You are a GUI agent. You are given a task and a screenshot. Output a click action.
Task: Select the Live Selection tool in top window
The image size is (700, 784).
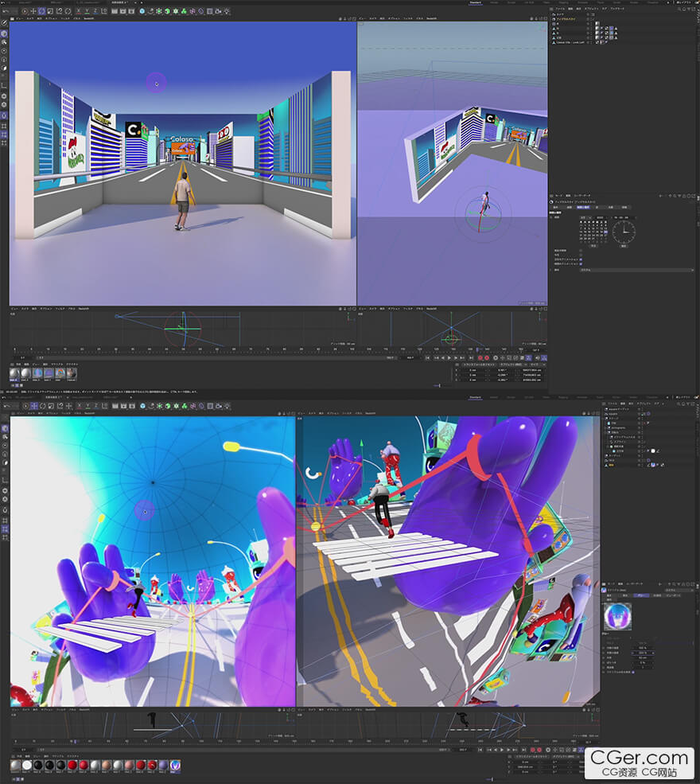(25, 11)
